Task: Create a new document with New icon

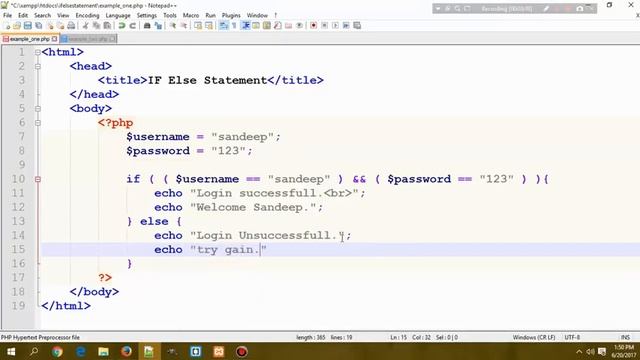Action: tap(7, 26)
